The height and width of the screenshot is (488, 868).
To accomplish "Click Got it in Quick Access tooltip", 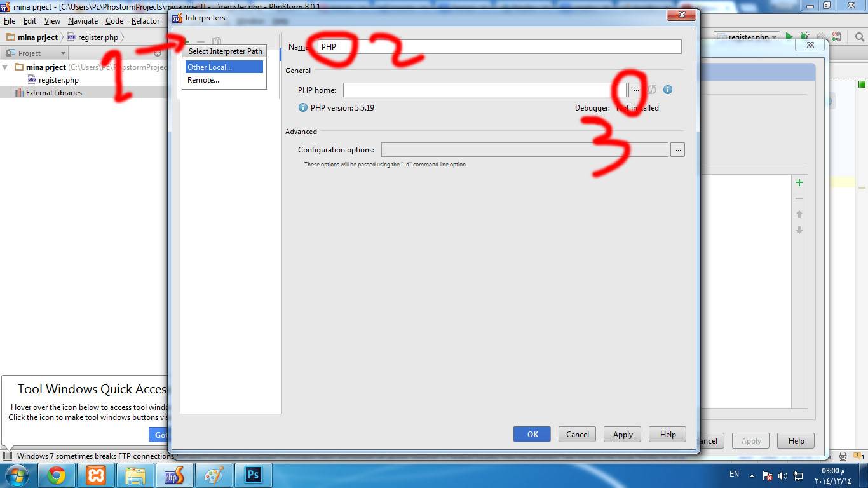I will click(159, 435).
